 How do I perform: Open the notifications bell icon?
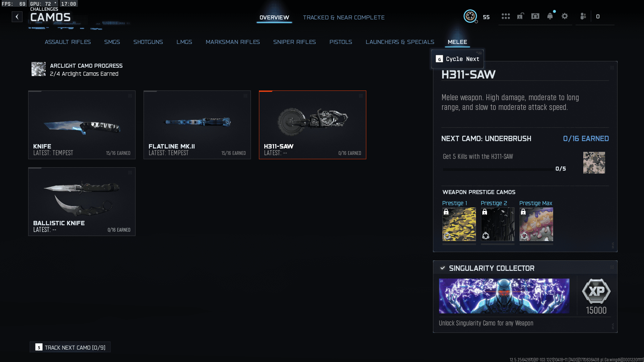point(550,16)
